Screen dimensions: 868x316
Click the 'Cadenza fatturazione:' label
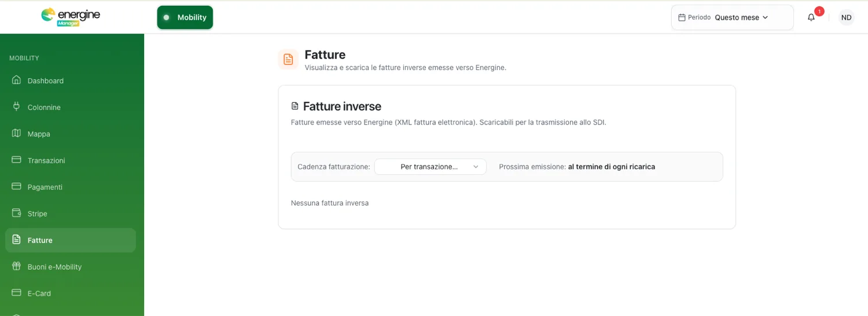coord(334,167)
